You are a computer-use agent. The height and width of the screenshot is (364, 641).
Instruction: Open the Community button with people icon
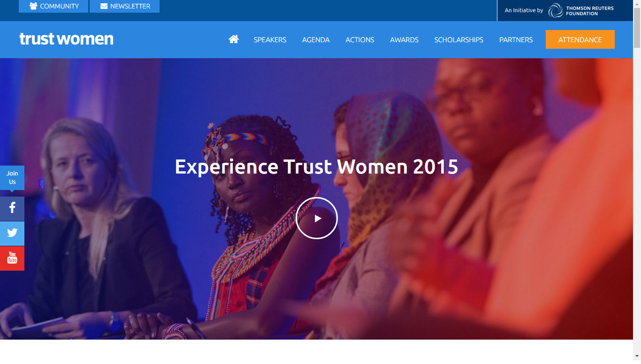(53, 6)
